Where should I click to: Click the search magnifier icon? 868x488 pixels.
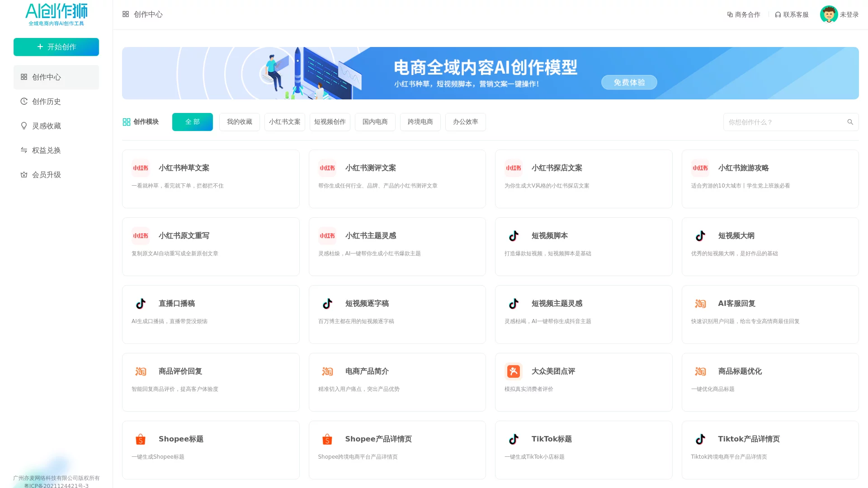[x=850, y=122]
